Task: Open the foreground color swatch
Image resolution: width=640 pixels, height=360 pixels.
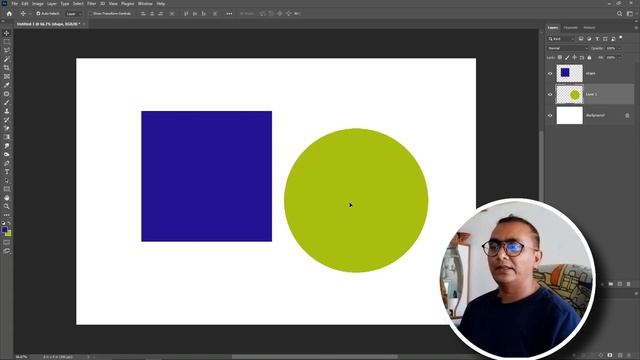Action: click(x=4, y=230)
